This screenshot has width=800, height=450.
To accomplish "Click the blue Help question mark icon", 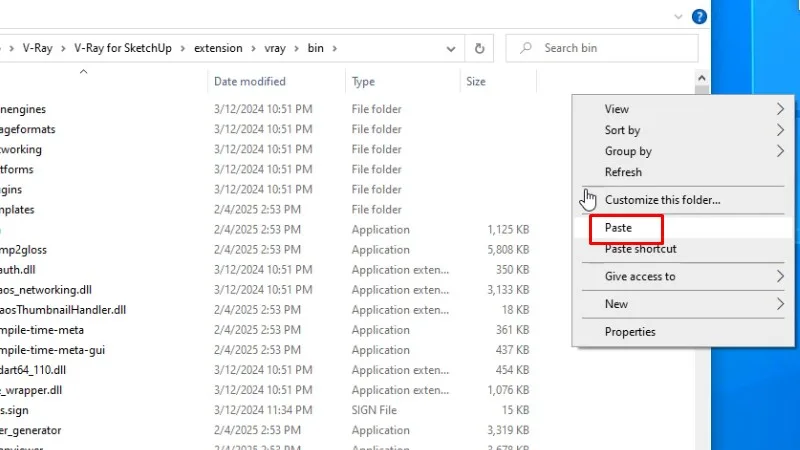I will 699,17.
